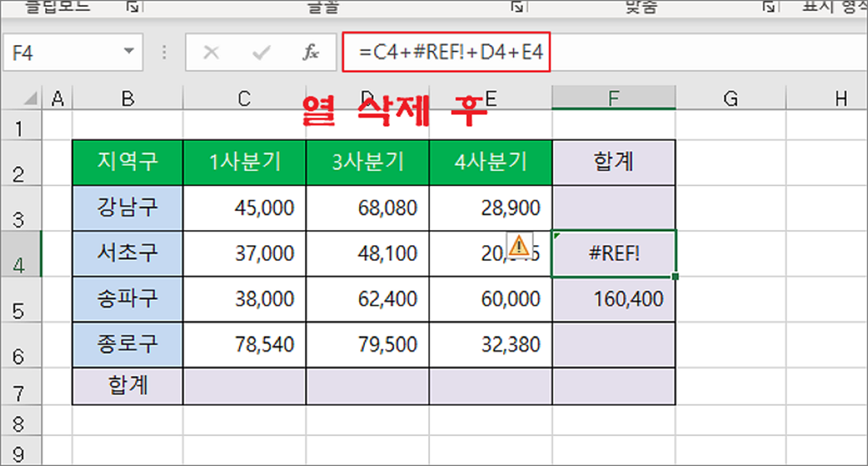868x466 pixels.
Task: Select column B header
Action: (127, 100)
